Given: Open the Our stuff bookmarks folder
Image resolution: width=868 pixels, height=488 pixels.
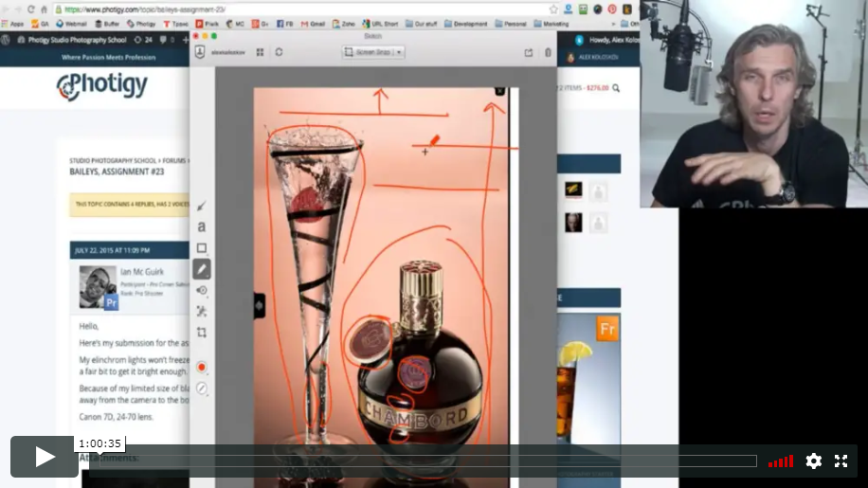Looking at the screenshot, I should [422, 24].
